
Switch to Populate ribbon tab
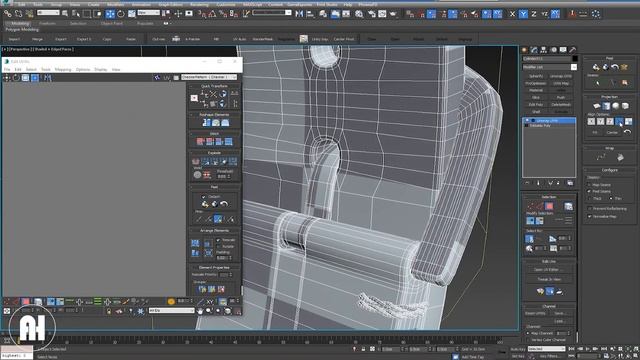point(145,23)
